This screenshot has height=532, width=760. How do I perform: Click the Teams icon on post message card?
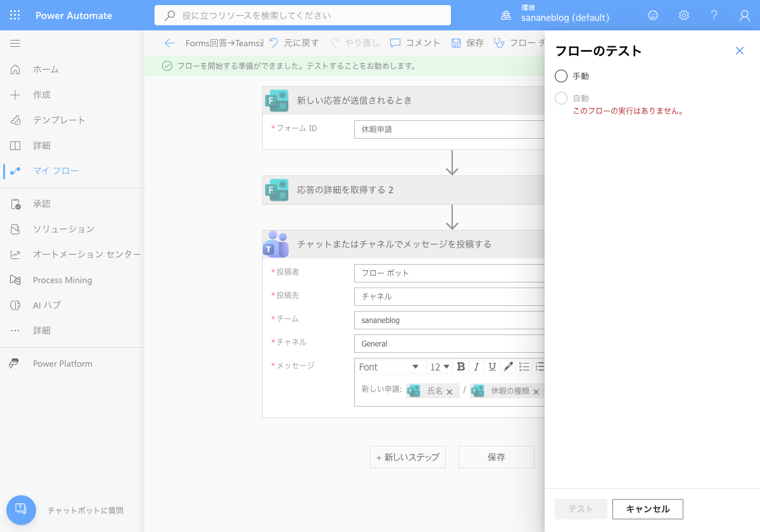(x=276, y=244)
